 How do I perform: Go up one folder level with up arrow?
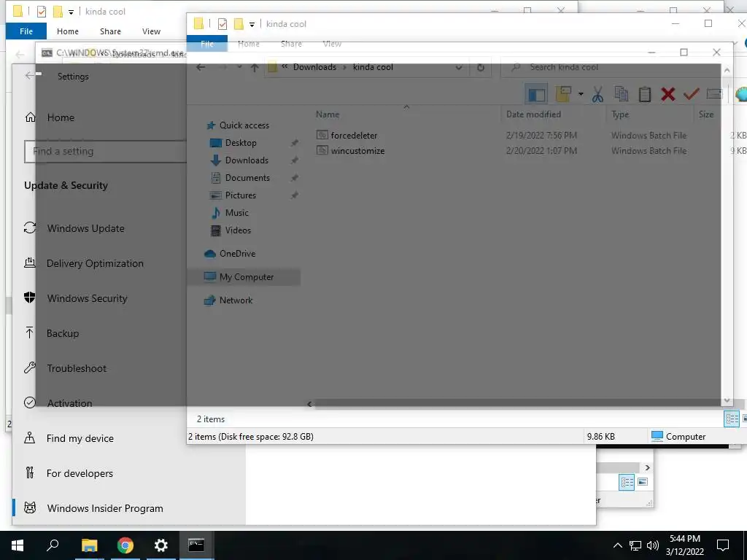tap(255, 68)
